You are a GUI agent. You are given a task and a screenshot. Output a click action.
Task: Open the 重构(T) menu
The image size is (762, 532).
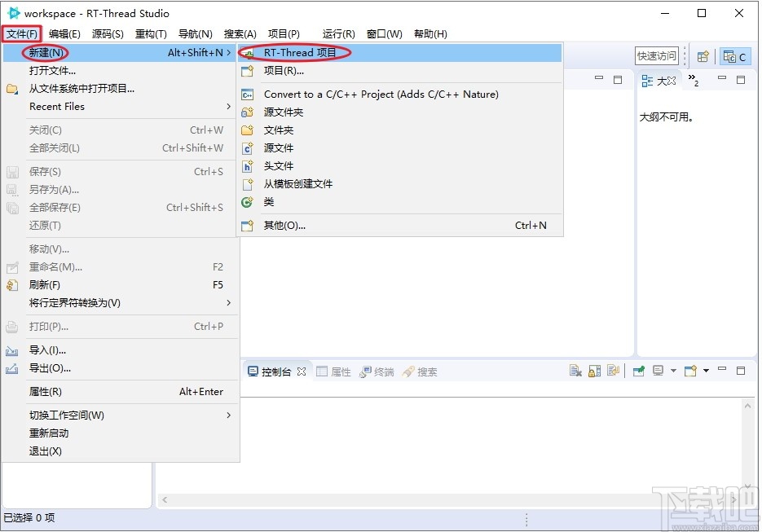[151, 34]
